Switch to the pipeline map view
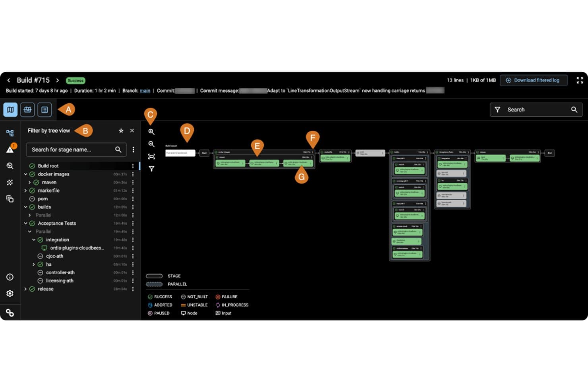Image resolution: width=588 pixels, height=392 pixels. point(10,110)
